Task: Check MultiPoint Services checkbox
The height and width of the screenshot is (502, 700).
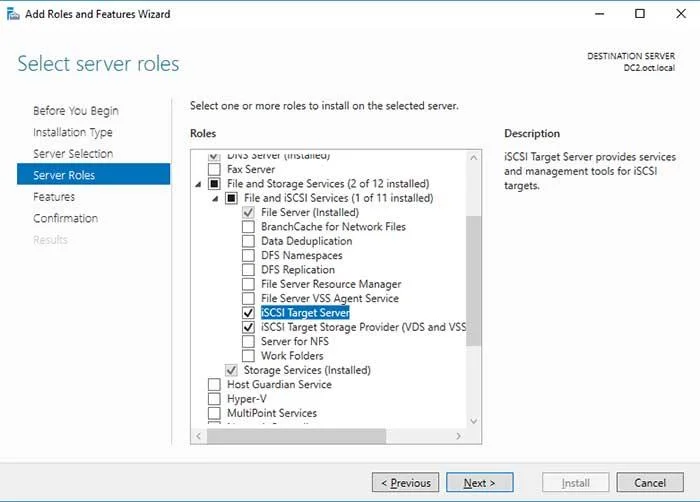Action: click(214, 413)
